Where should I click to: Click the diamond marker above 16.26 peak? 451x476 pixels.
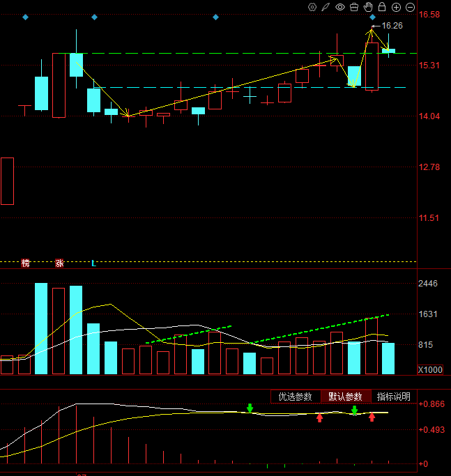(x=373, y=17)
